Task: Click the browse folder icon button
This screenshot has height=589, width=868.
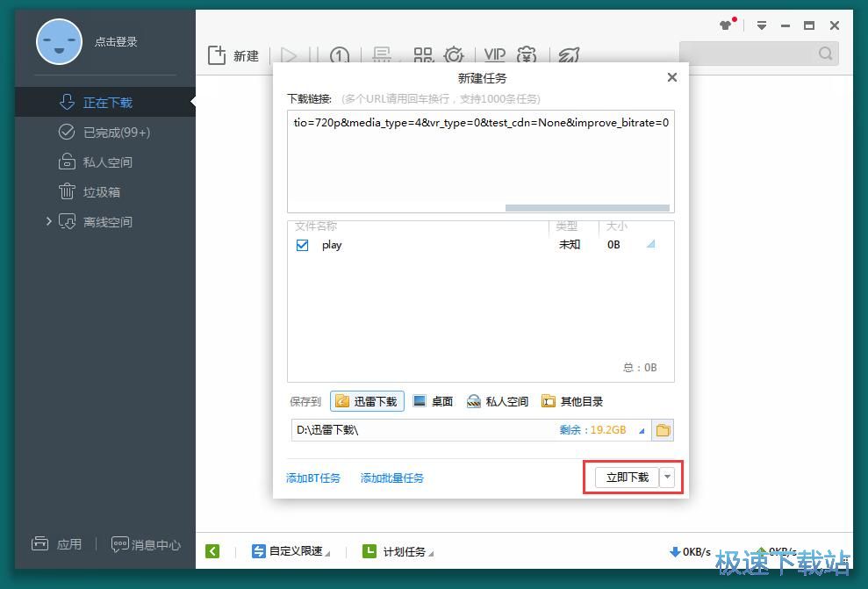Action: (x=663, y=430)
